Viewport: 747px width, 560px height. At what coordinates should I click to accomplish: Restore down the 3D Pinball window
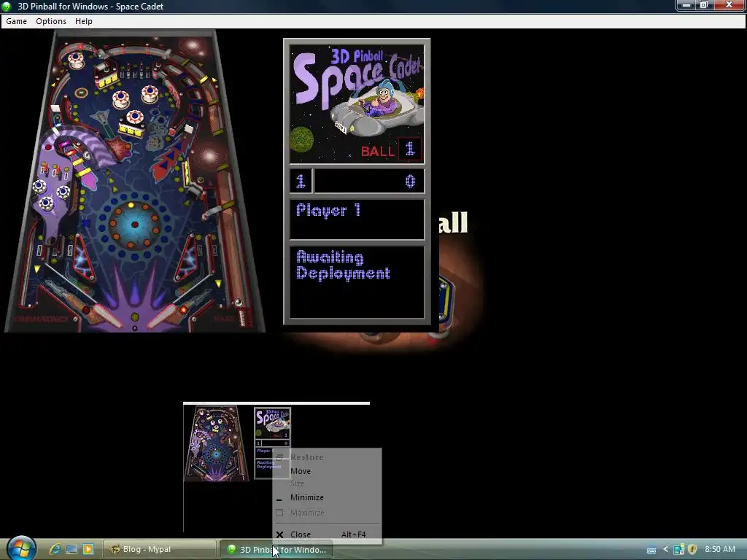pos(704,5)
